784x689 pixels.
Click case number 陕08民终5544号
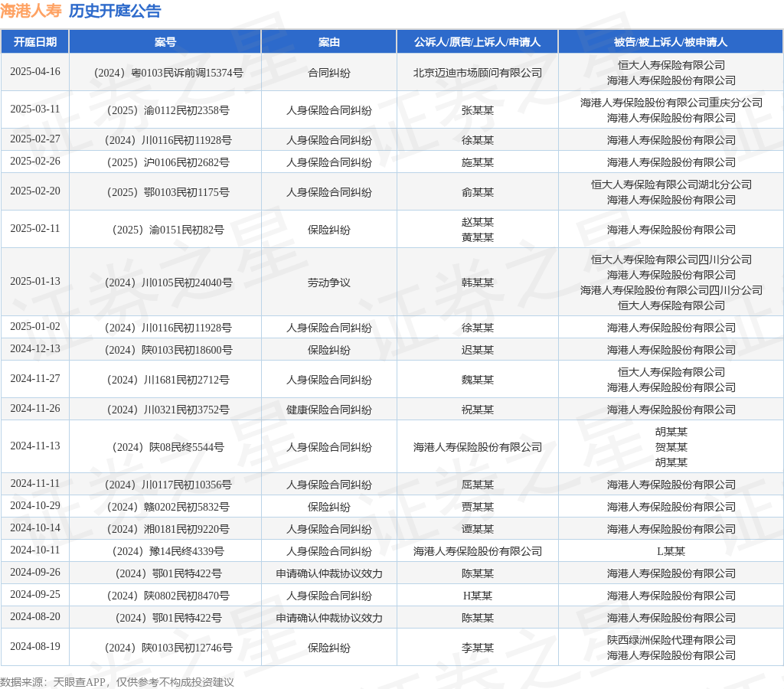[x=168, y=448]
